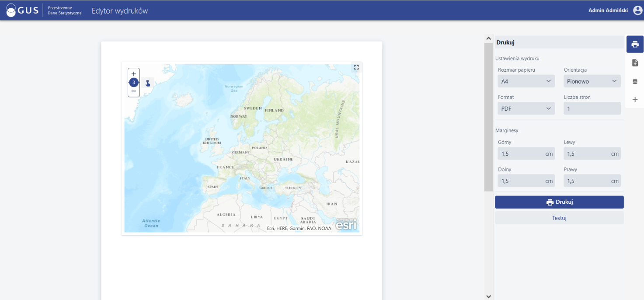Click the map zoom in plus button
The height and width of the screenshot is (300, 644).
pos(134,74)
